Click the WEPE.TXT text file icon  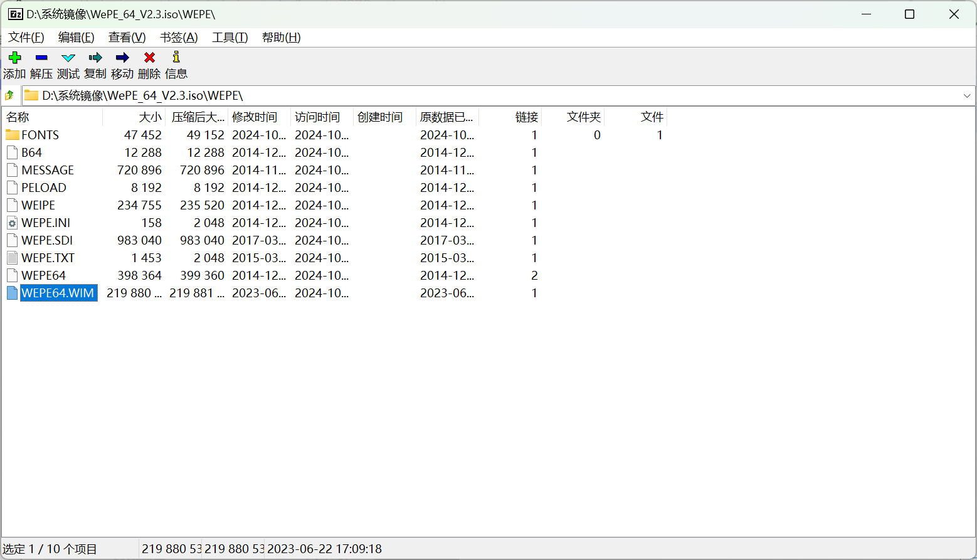pos(12,258)
